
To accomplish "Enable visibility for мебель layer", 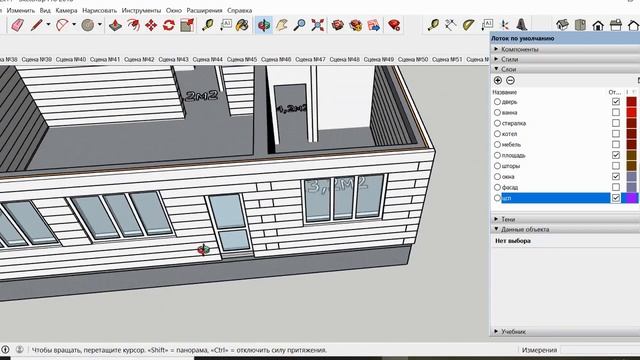I will [x=616, y=144].
